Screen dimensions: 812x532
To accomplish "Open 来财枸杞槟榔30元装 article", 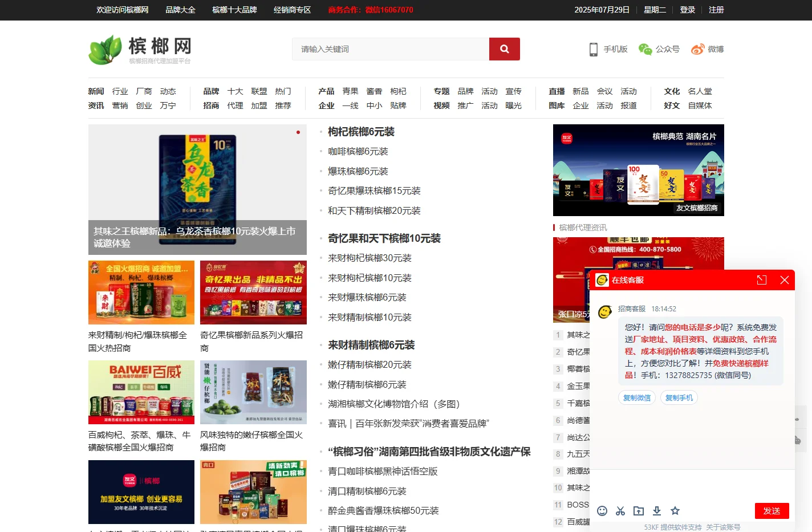I will point(370,258).
